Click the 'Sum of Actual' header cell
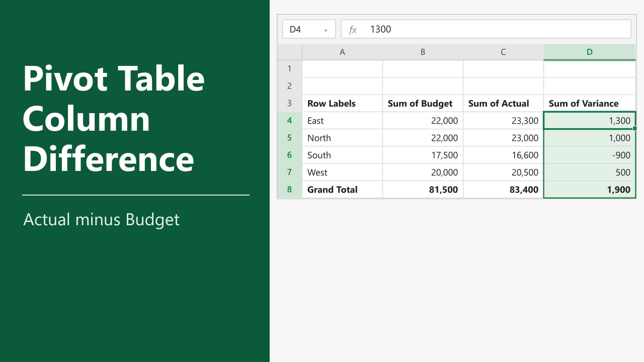The image size is (644, 362). pyautogui.click(x=504, y=103)
